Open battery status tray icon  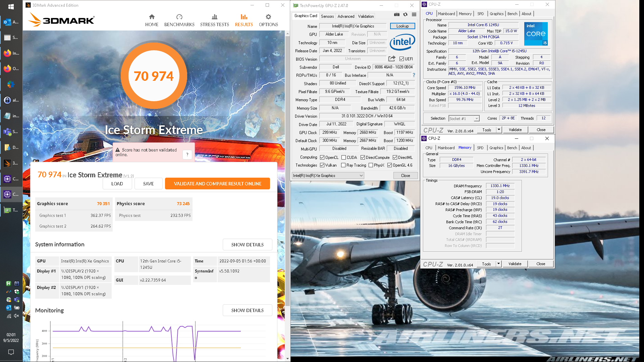[x=16, y=308]
